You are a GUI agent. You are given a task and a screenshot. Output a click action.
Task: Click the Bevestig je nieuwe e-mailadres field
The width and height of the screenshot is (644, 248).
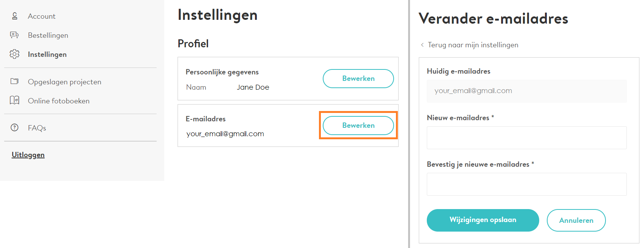coord(527,184)
